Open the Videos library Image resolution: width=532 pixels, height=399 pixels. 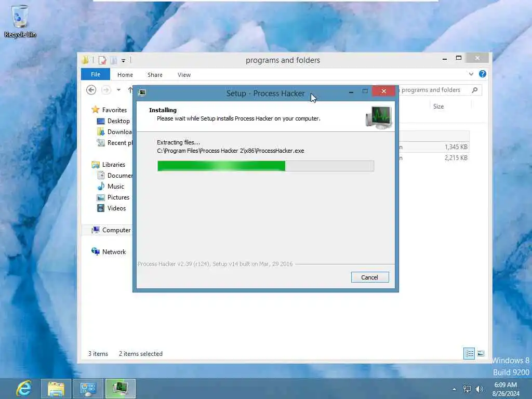[x=112, y=208]
